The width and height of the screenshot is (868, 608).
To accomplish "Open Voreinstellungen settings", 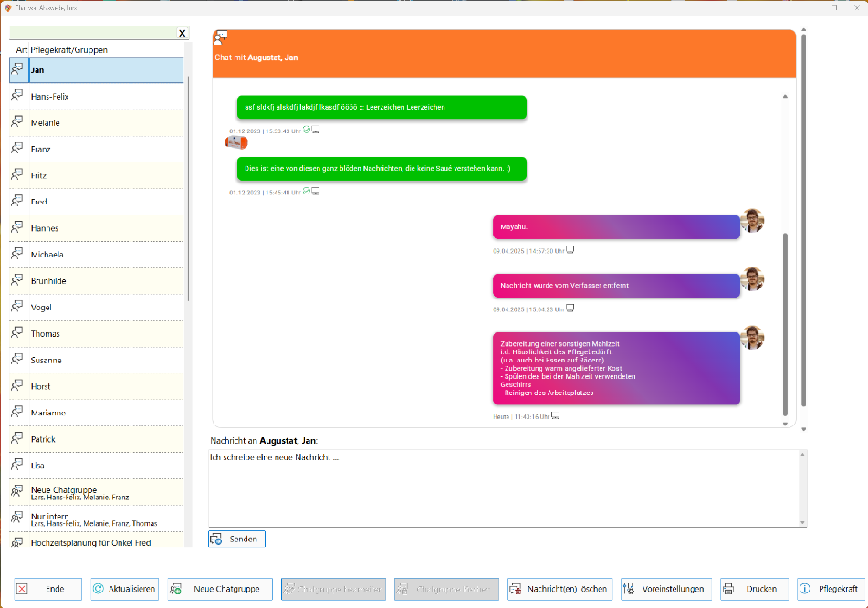I will coord(666,589).
